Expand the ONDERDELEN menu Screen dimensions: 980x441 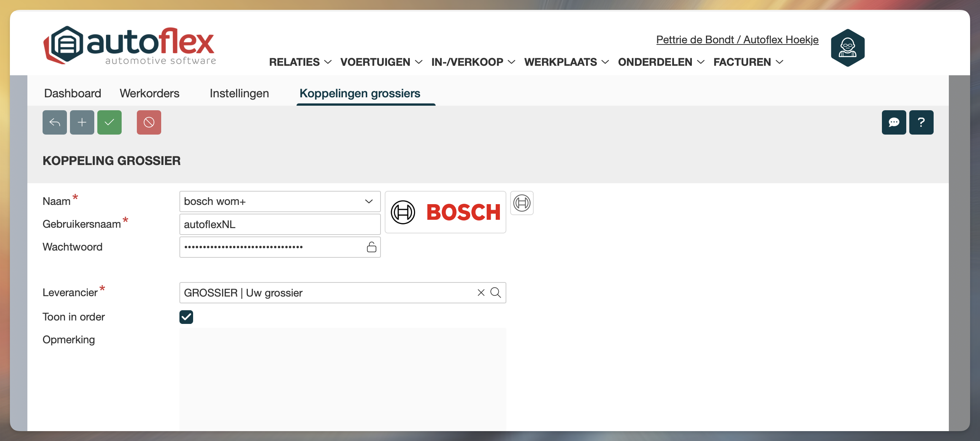point(660,62)
